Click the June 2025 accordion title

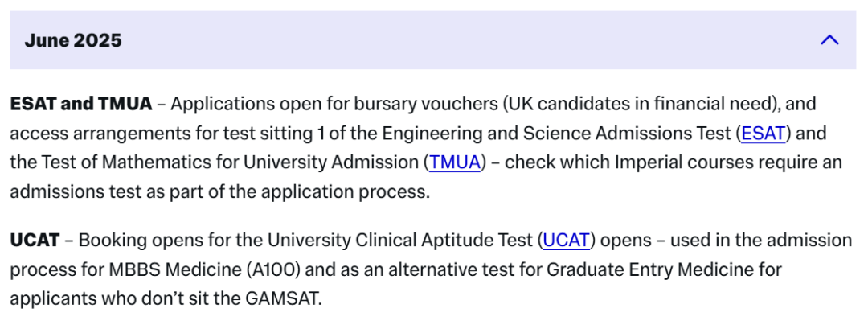73,40
